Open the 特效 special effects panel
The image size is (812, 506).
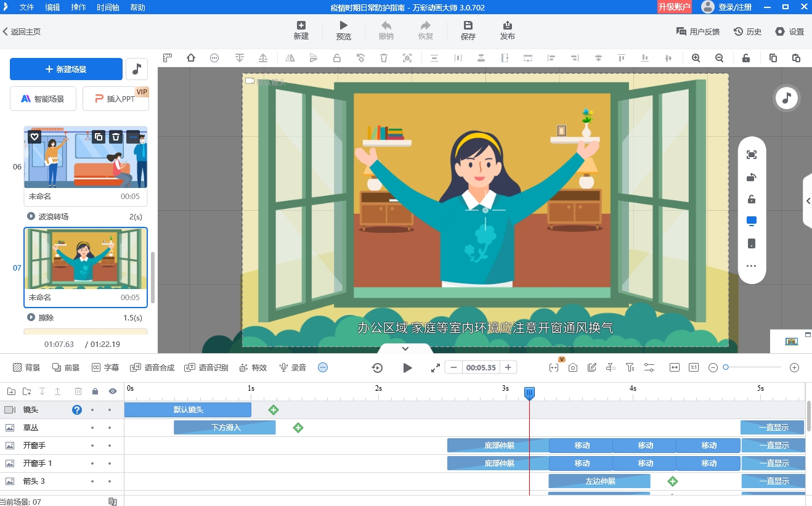[253, 367]
